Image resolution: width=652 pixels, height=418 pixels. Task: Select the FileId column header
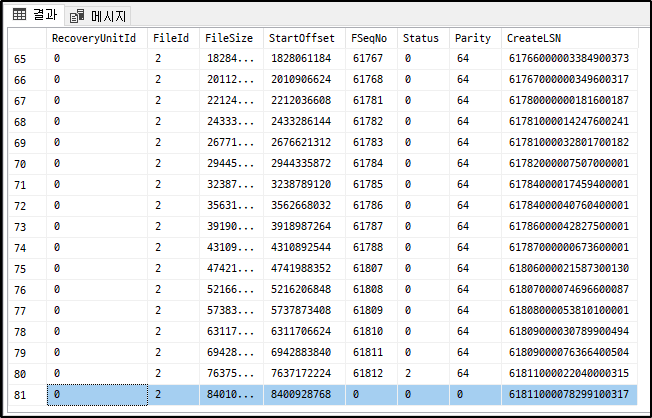coord(173,38)
